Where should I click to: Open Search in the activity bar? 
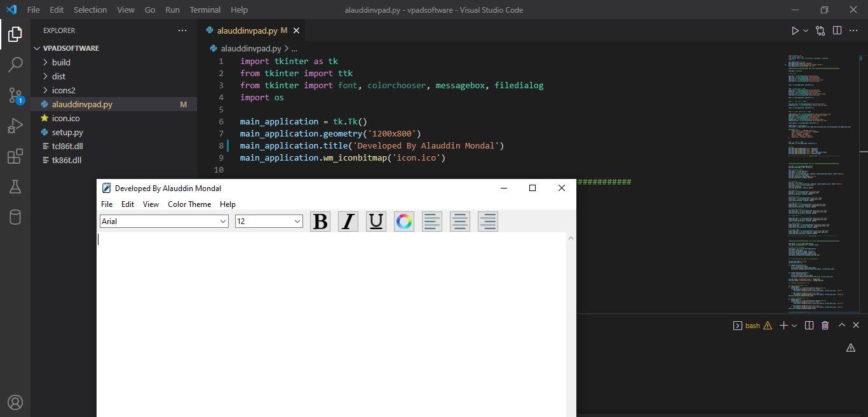pos(15,64)
